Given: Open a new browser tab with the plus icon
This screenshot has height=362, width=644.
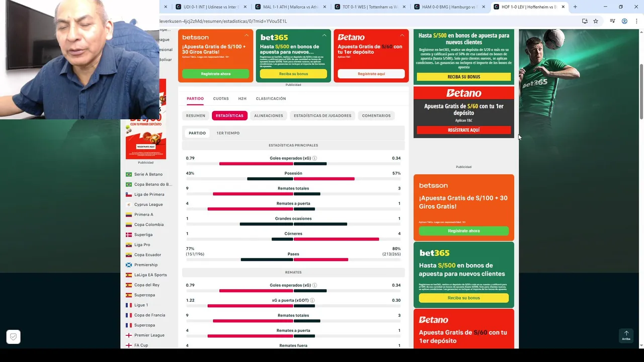Looking at the screenshot, I should [575, 7].
